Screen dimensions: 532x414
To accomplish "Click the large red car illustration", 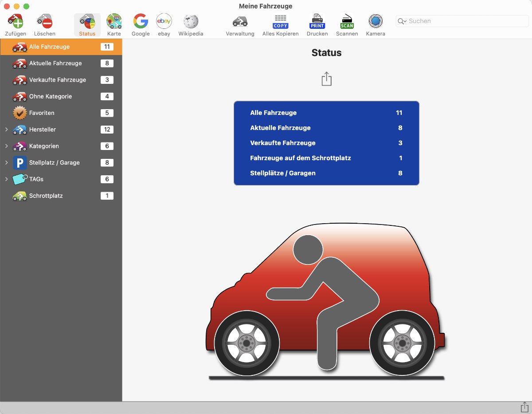I will [325, 302].
